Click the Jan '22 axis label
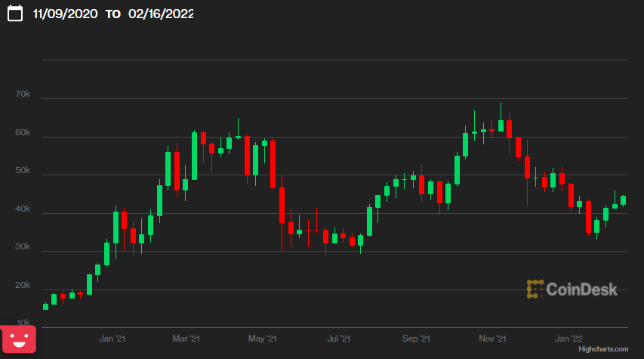The height and width of the screenshot is (359, 644). [569, 339]
